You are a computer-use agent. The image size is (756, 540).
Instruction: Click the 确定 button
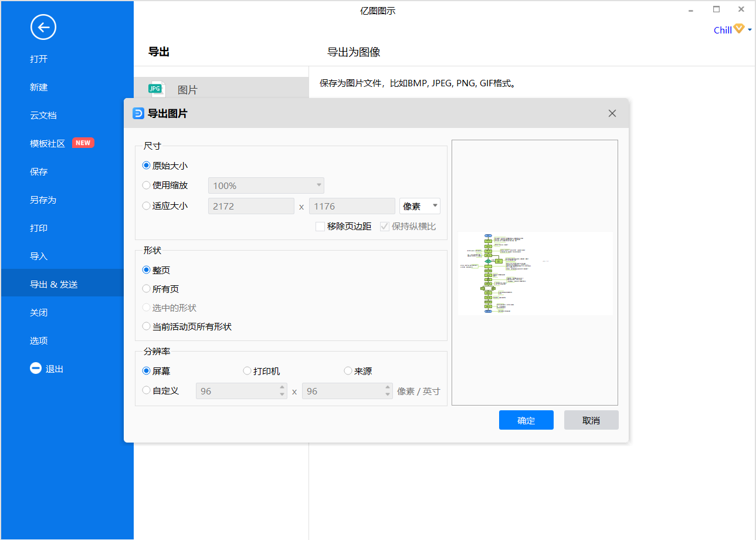click(x=526, y=420)
